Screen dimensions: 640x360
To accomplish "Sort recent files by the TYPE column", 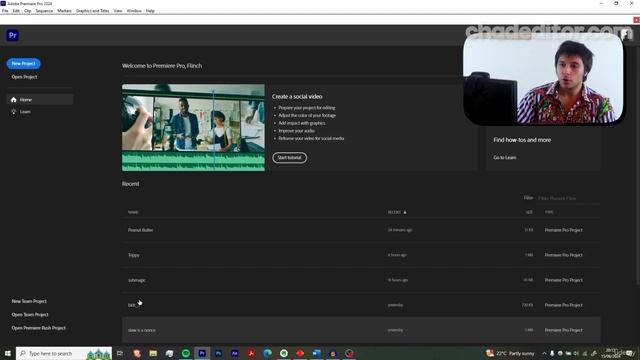I will (x=549, y=212).
